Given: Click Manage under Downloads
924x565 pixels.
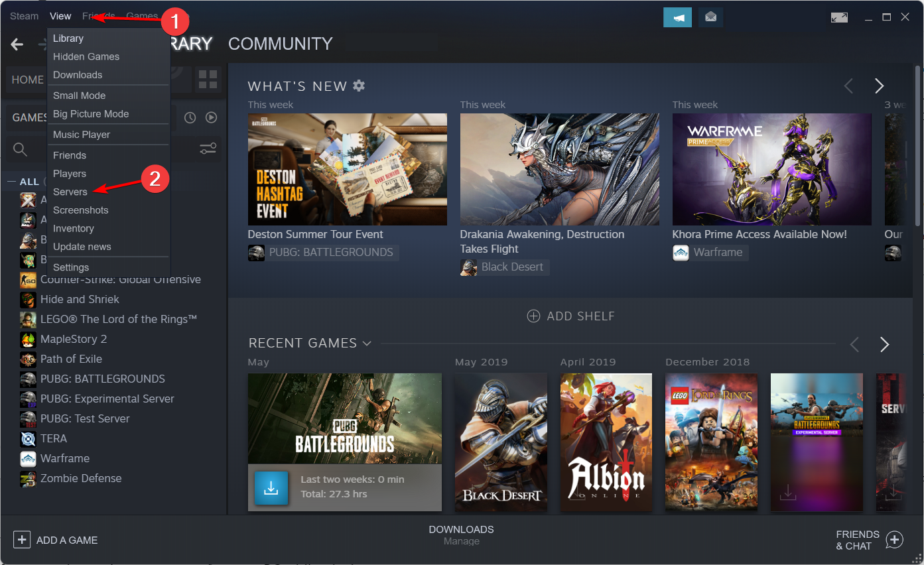Looking at the screenshot, I should tap(461, 541).
